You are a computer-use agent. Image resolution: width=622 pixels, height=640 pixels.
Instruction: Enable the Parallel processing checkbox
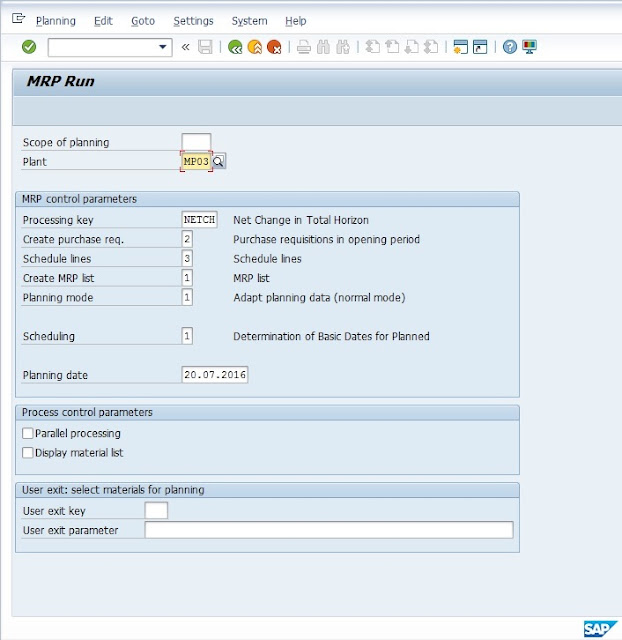(28, 433)
